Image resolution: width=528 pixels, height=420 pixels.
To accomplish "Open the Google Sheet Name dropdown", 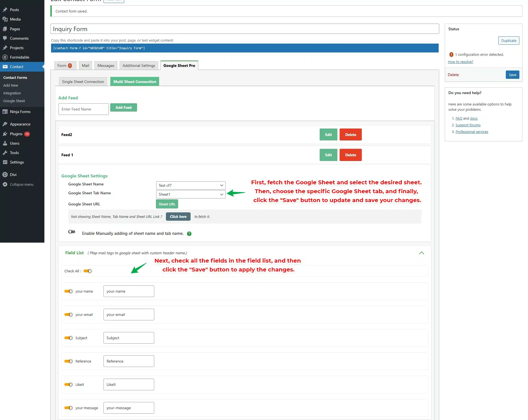I will [x=191, y=185].
